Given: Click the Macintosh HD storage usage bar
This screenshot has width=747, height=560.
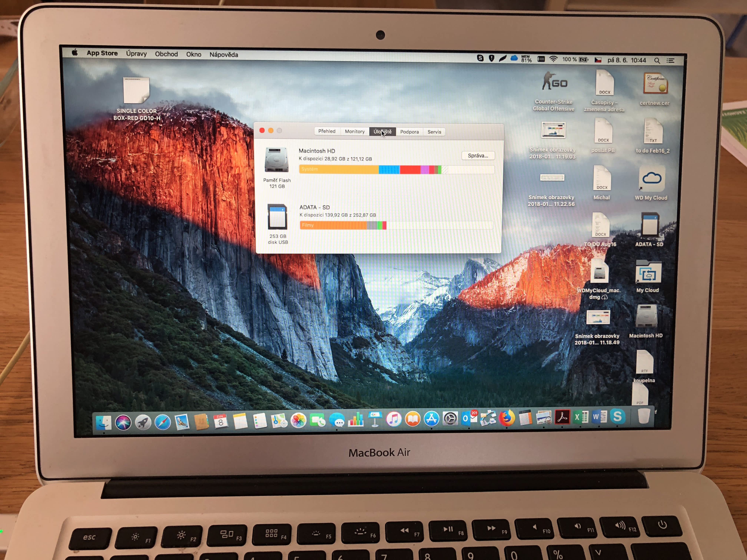Looking at the screenshot, I should [396, 169].
